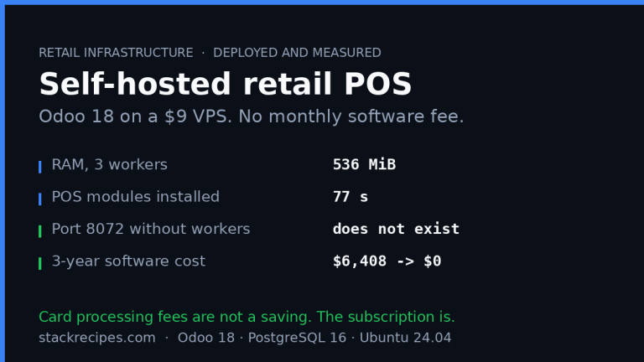This screenshot has width=644, height=362.
Task: Click the 'RETAIL INFRASTRUCTURE' heading label
Action: [x=116, y=53]
